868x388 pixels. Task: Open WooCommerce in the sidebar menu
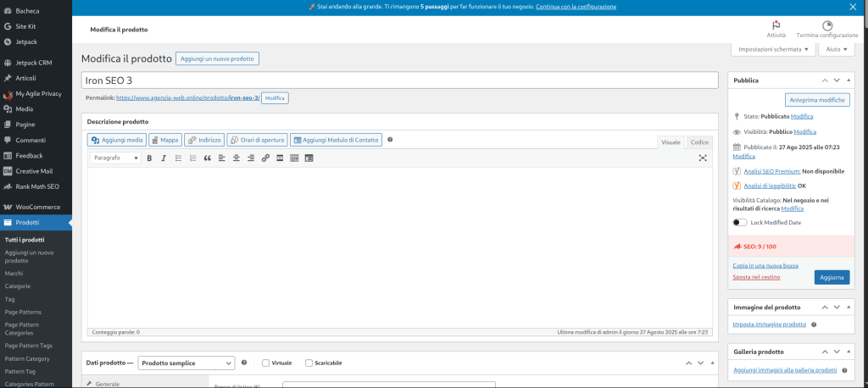click(x=37, y=207)
